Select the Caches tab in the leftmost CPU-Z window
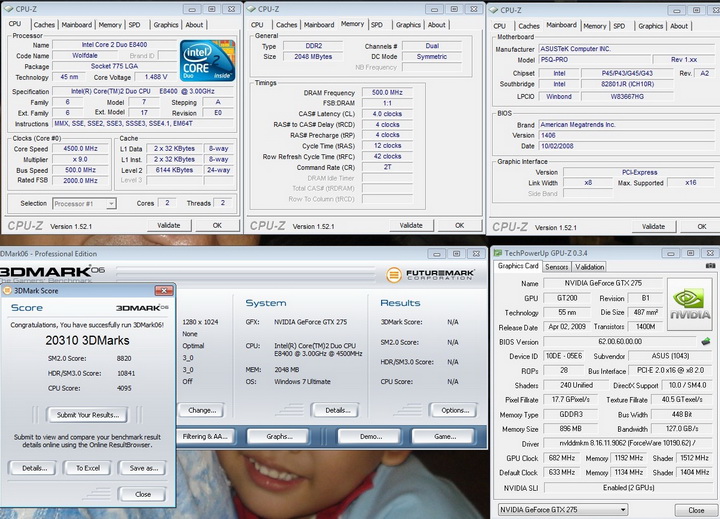720x519 pixels. (x=44, y=24)
